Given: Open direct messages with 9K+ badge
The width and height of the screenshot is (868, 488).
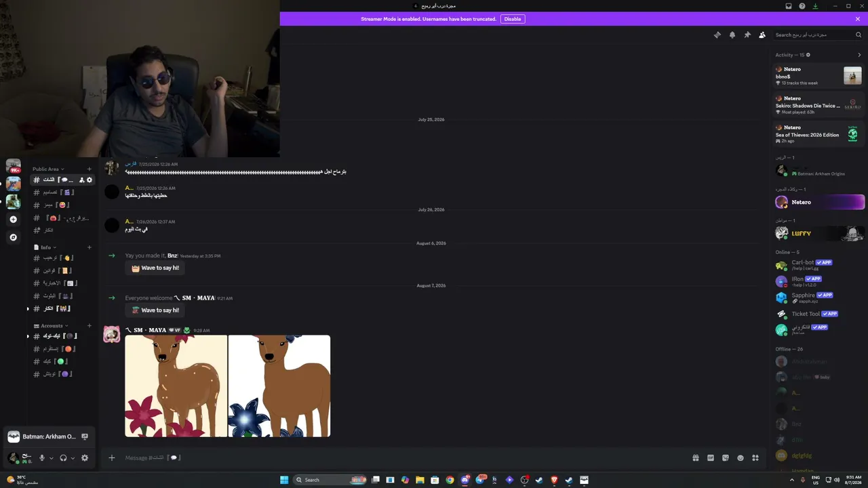Looking at the screenshot, I should pos(14,166).
